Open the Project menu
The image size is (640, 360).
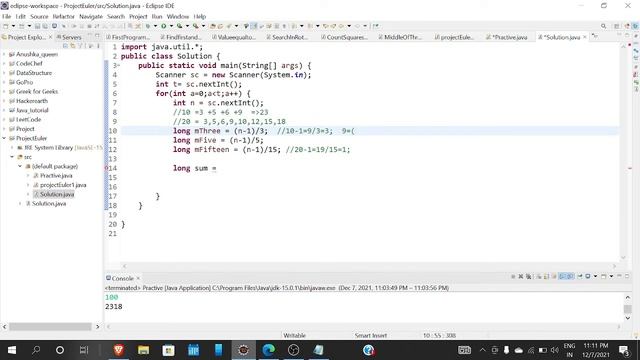(x=138, y=16)
